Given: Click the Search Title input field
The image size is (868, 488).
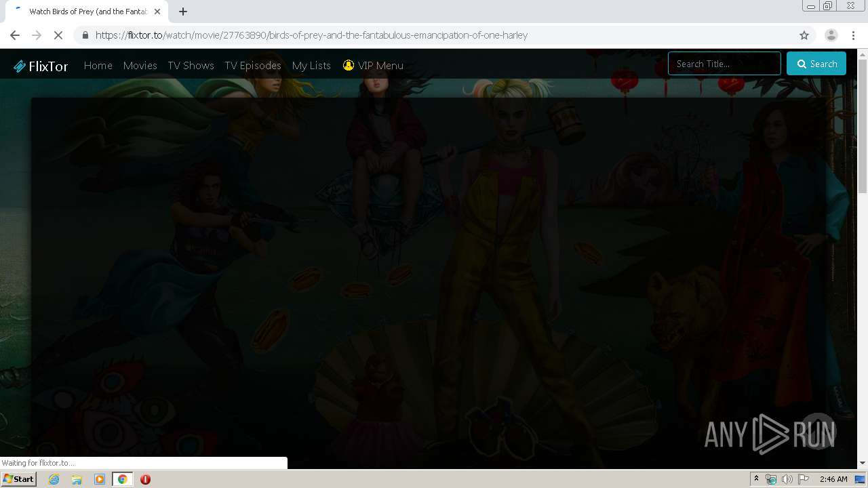Looking at the screenshot, I should click(x=724, y=64).
